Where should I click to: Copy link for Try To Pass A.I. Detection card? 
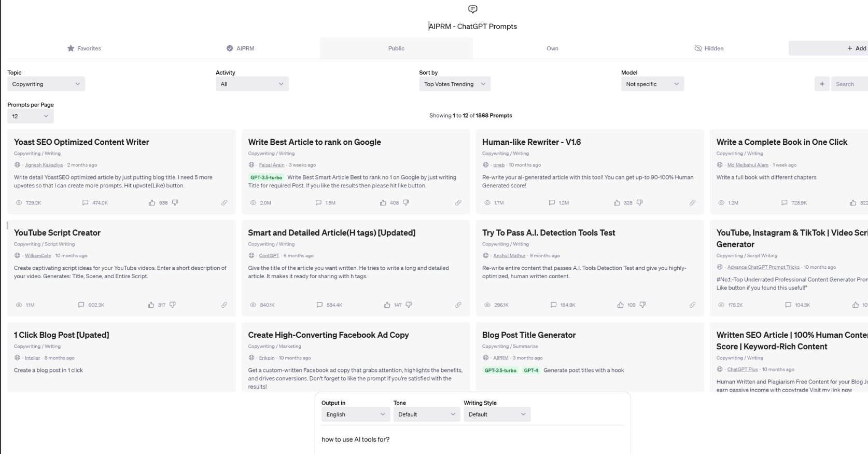[x=692, y=305]
